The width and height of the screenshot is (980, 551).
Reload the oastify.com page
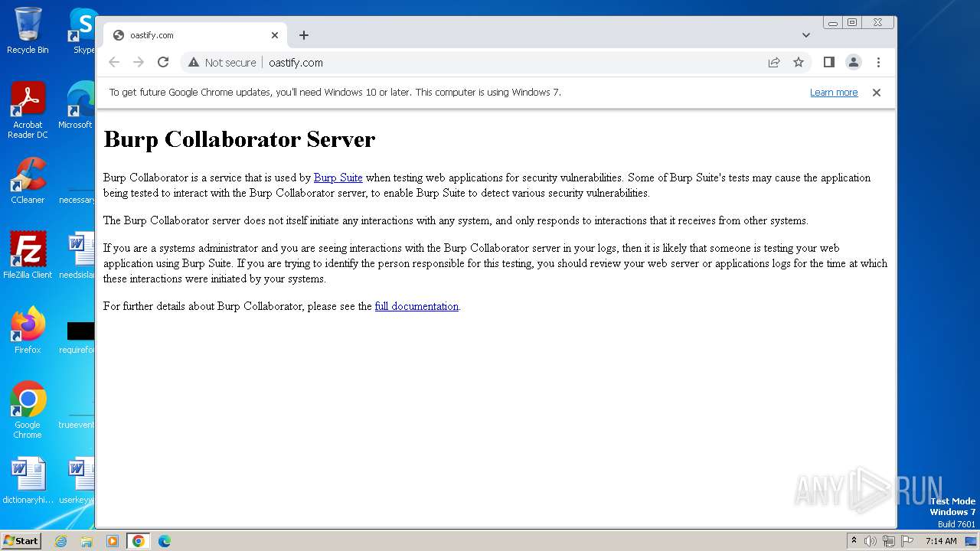click(163, 63)
